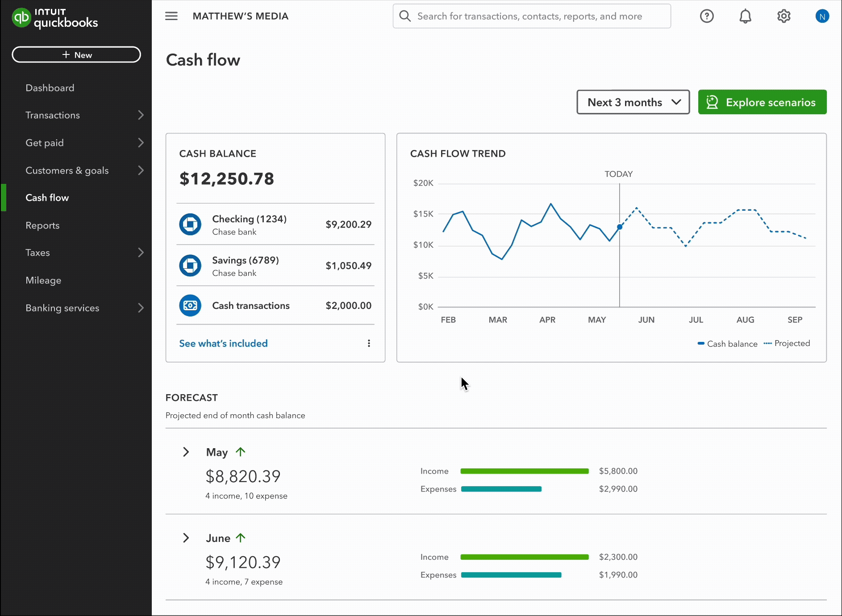The width and height of the screenshot is (842, 616).
Task: Open the settings gear icon
Action: click(x=784, y=16)
